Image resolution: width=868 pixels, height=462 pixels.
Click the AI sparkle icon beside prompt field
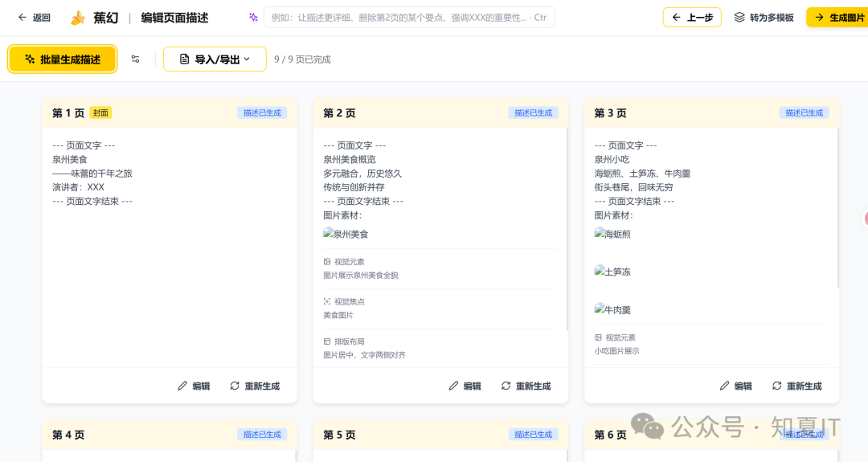(x=253, y=18)
